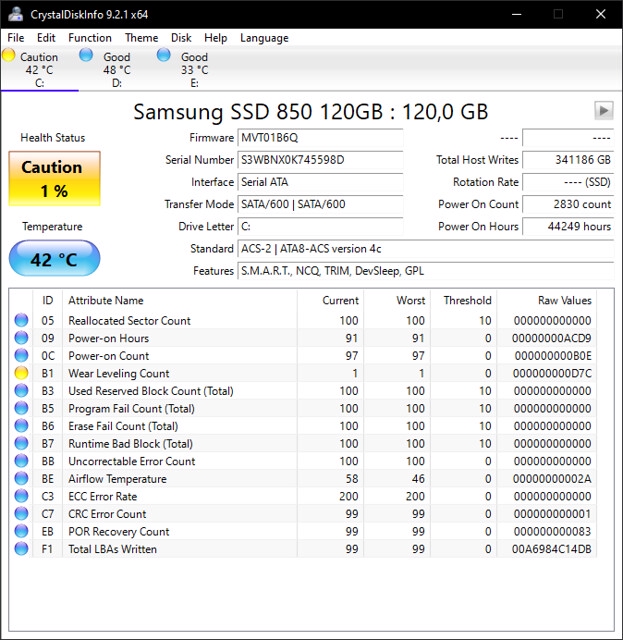This screenshot has width=623, height=640.
Task: Open the Language menu
Action: (264, 38)
